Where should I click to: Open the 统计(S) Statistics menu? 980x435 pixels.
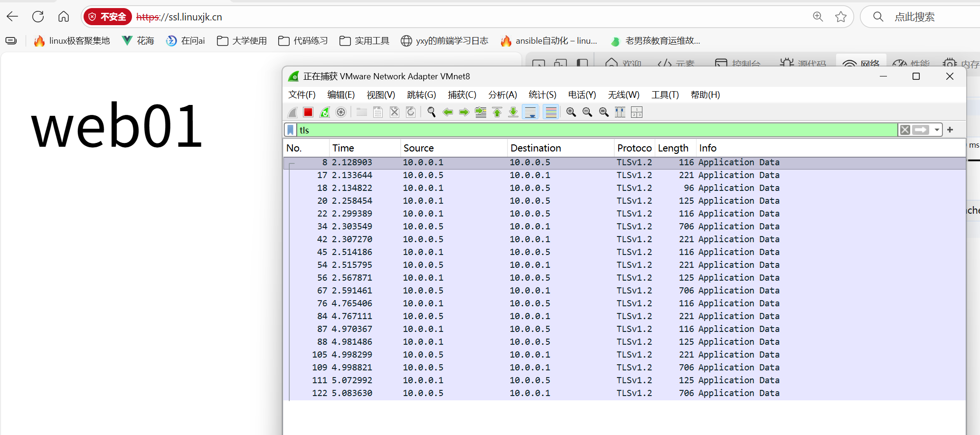[x=542, y=95]
